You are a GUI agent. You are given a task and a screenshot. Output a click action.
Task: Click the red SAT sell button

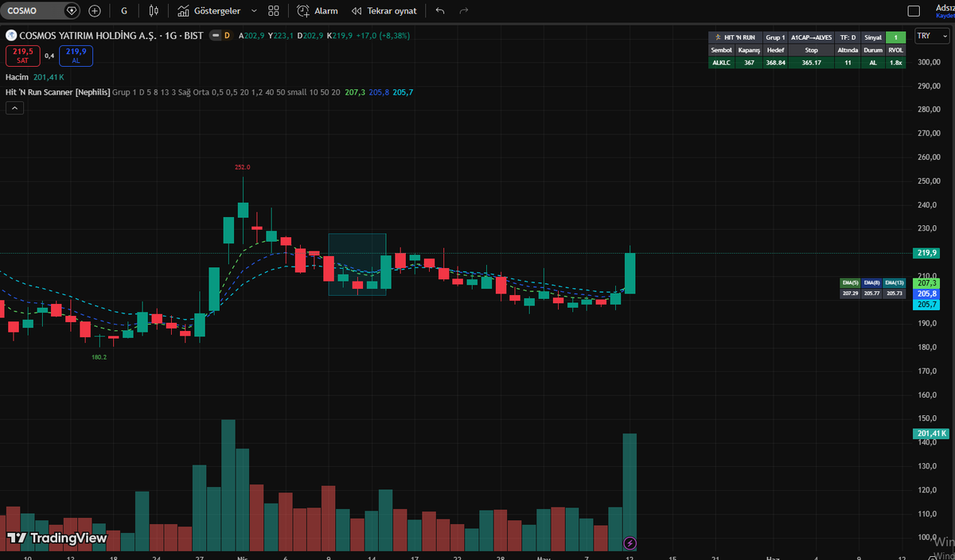22,56
